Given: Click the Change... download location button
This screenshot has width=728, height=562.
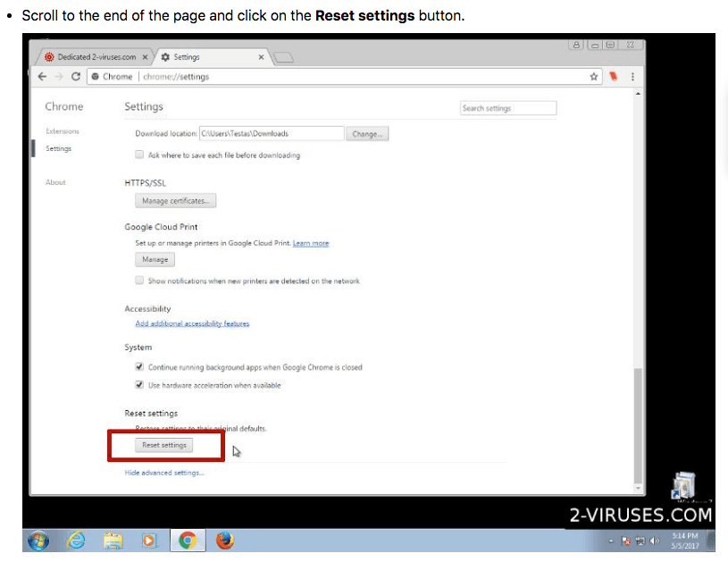Looking at the screenshot, I should click(367, 134).
